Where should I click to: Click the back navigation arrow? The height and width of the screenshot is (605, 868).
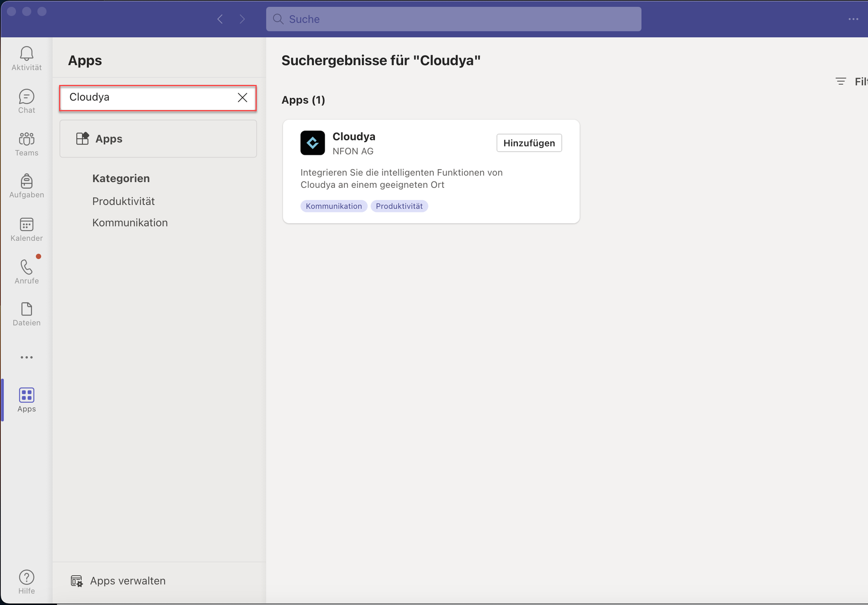[220, 19]
